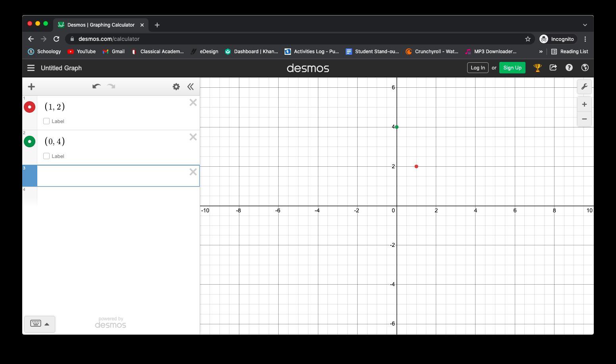Click the Log In button
This screenshot has width=616, height=364.
(477, 68)
